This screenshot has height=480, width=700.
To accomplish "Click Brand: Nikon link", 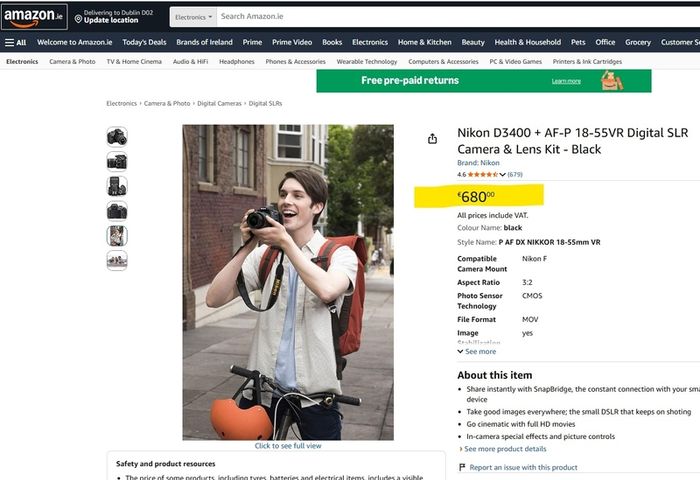I will point(478,163).
